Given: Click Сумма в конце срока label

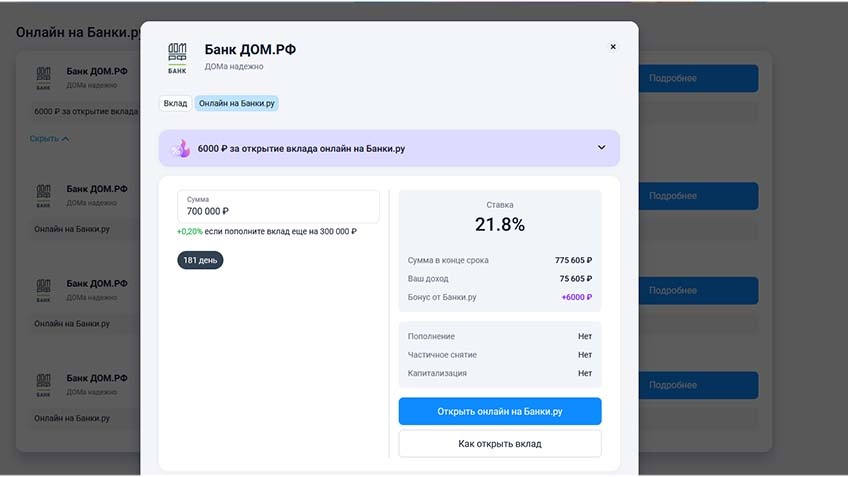Looking at the screenshot, I should (x=448, y=260).
